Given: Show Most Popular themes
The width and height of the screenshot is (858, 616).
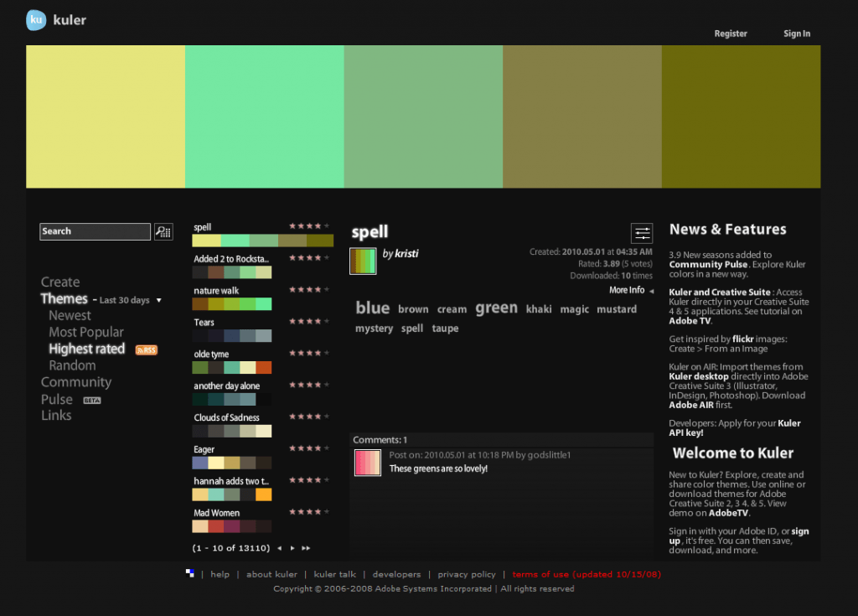Looking at the screenshot, I should (86, 333).
